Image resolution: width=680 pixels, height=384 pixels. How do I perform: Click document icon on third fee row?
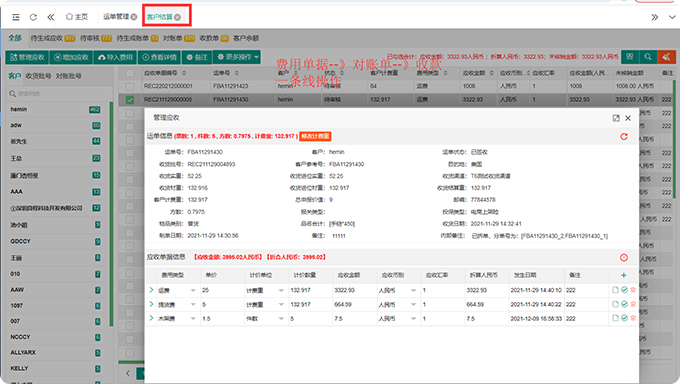click(x=615, y=318)
